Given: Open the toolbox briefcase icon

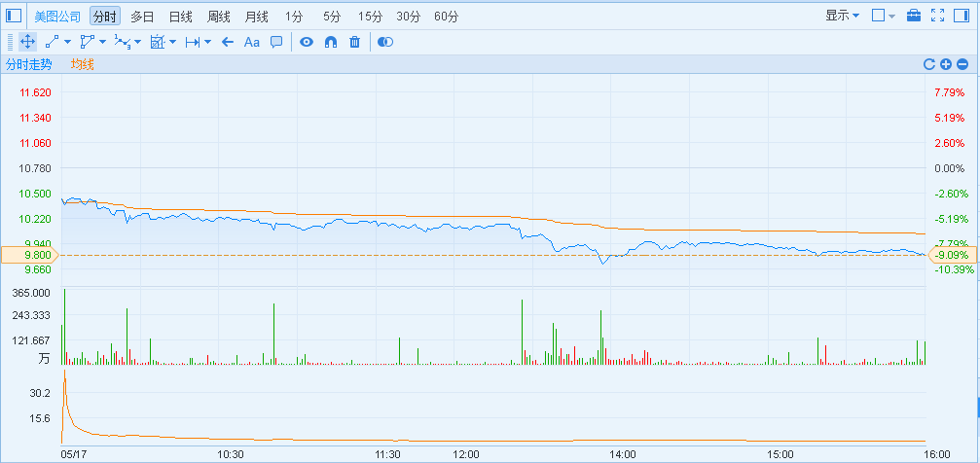Looking at the screenshot, I should (x=914, y=16).
